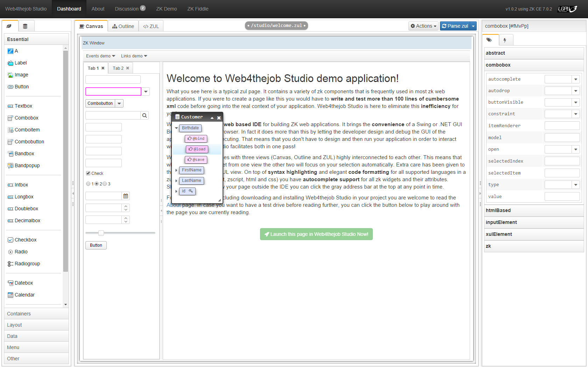Image resolution: width=588 pixels, height=368 pixels.
Task: Choose the Calendar widget
Action: [21, 295]
